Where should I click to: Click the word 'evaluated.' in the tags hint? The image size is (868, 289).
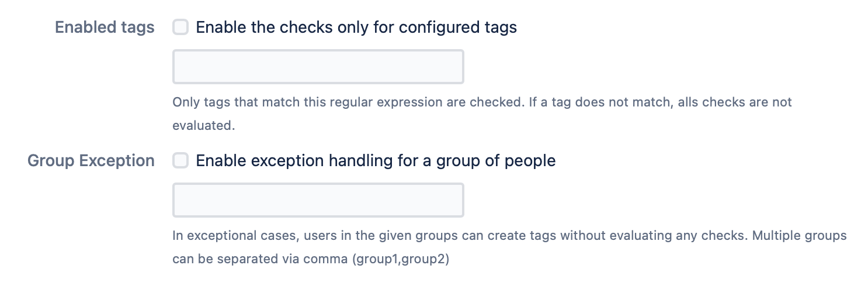(x=203, y=126)
